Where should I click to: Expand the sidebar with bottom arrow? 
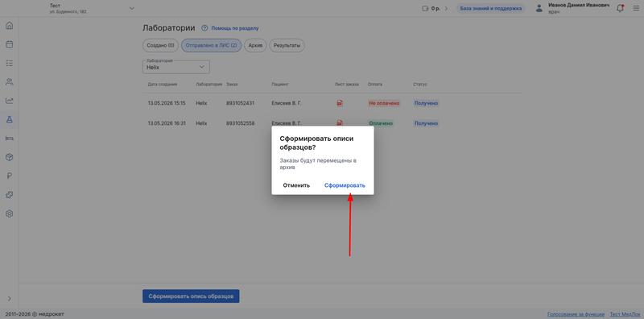pos(10,298)
